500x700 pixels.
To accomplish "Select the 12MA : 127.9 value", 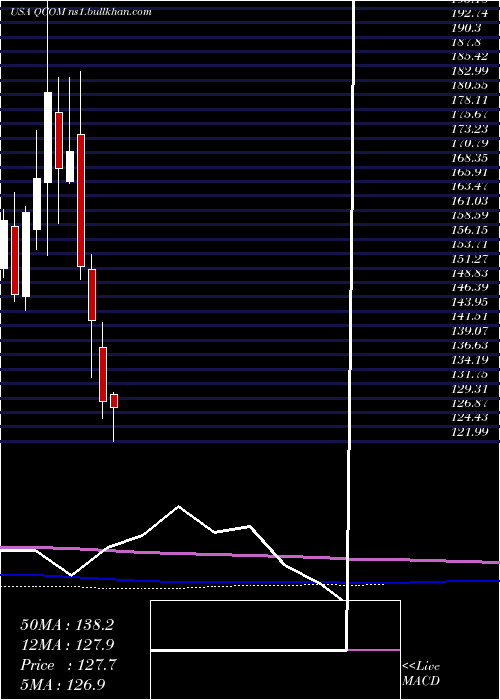I will (x=67, y=645).
